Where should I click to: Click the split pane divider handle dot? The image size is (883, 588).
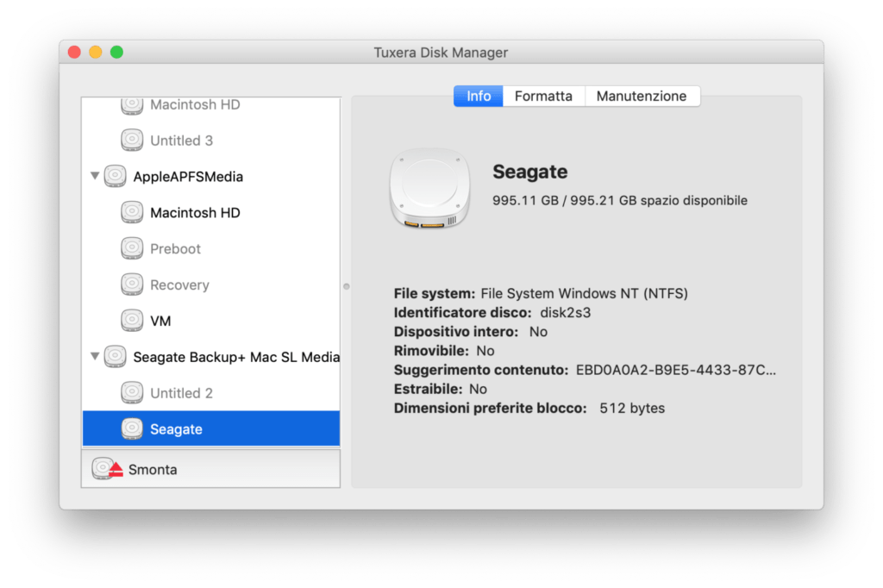pyautogui.click(x=347, y=286)
